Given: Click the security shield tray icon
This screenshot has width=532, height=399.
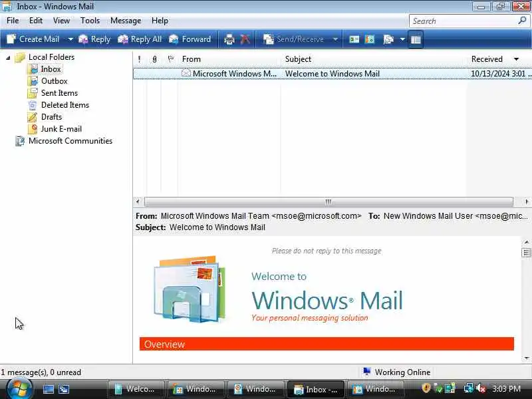Looking at the screenshot, I should tap(426, 388).
